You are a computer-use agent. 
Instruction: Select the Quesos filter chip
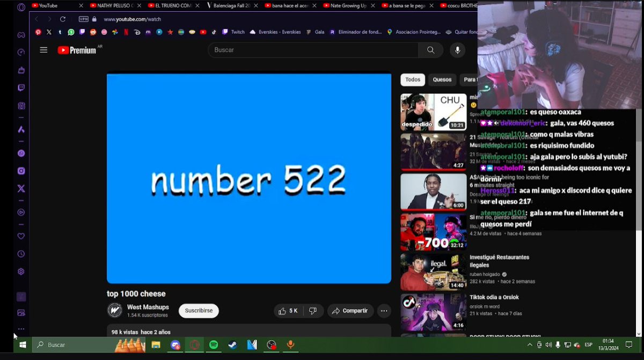point(442,80)
